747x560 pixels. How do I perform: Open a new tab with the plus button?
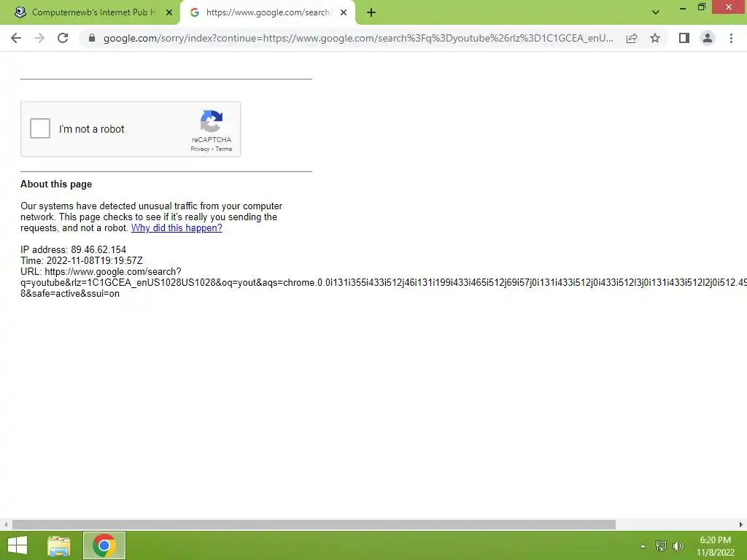(371, 13)
